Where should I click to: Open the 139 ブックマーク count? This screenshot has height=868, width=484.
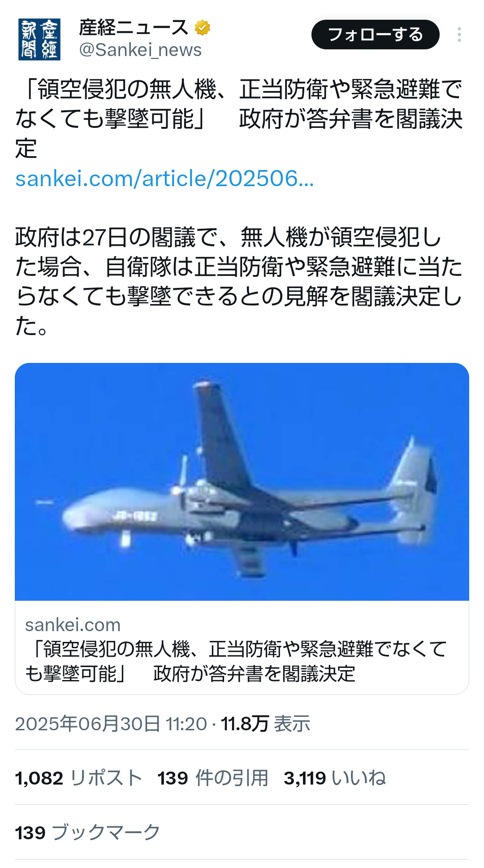88,833
